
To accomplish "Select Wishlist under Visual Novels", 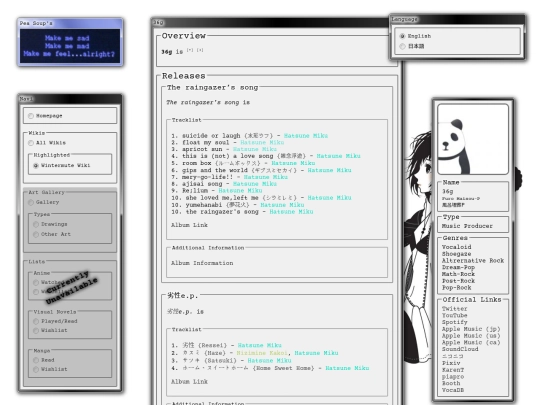I will point(36,331).
